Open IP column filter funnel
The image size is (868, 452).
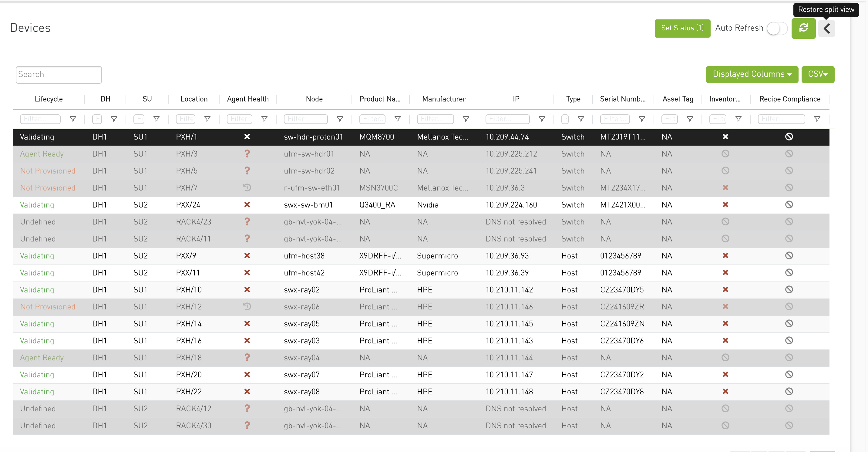[x=542, y=119]
